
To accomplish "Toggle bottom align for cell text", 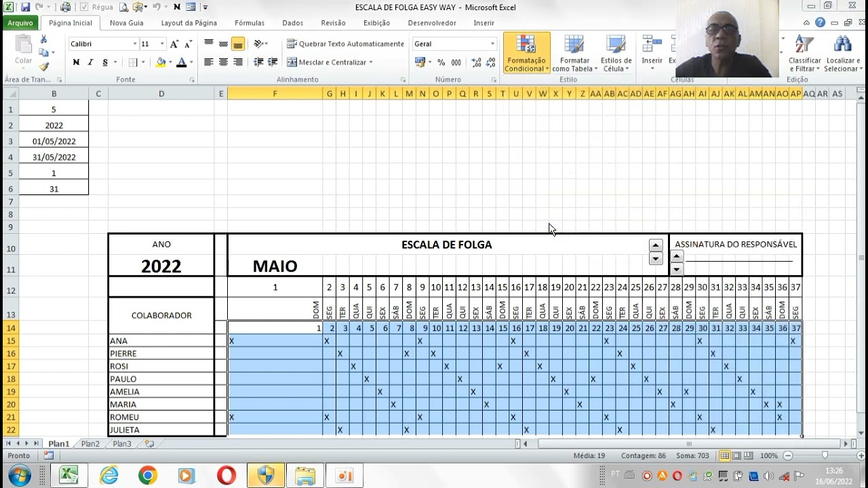I will (238, 44).
